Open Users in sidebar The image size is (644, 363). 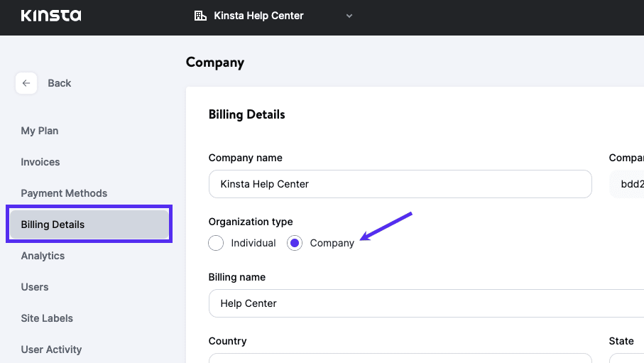(x=35, y=287)
